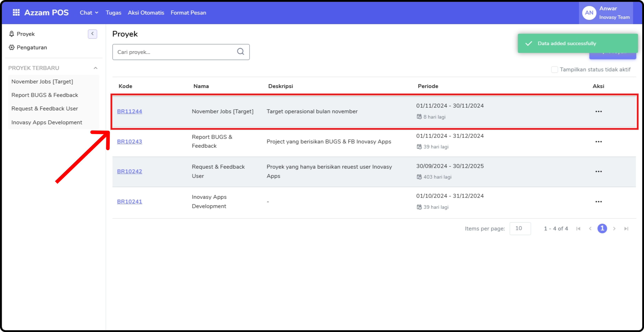This screenshot has width=644, height=332.
Task: Click the AN user avatar
Action: (x=589, y=13)
